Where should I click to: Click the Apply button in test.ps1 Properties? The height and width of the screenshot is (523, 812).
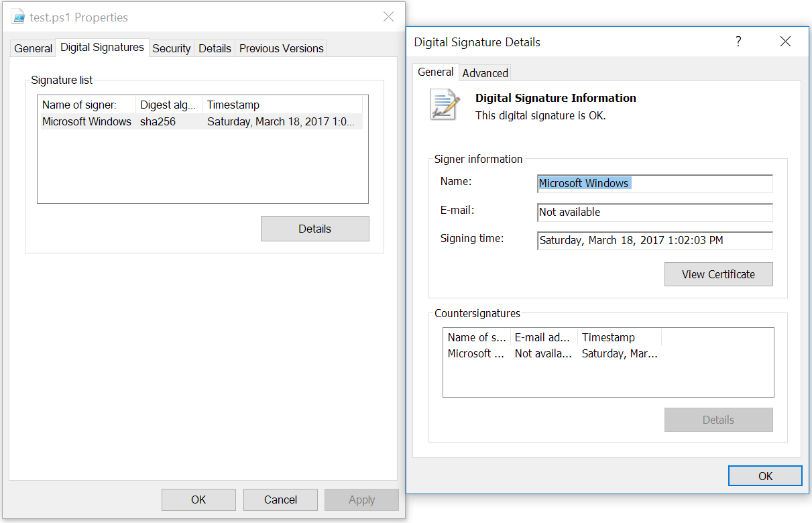[x=362, y=500]
